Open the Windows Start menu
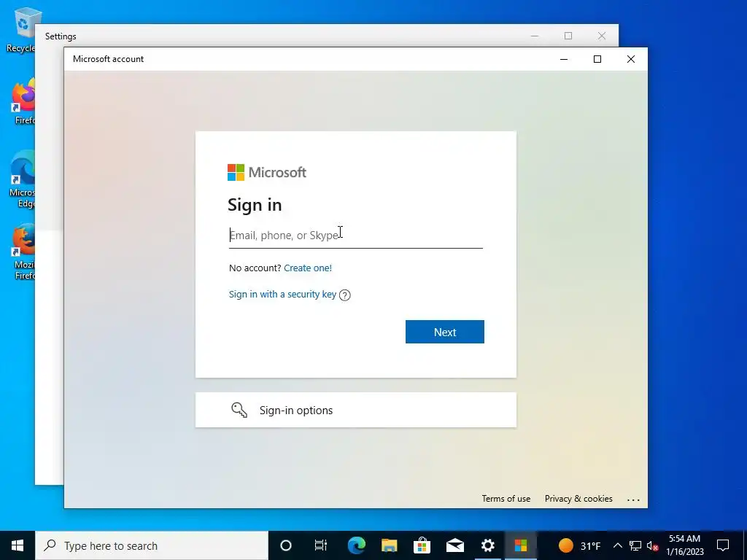 click(x=18, y=545)
